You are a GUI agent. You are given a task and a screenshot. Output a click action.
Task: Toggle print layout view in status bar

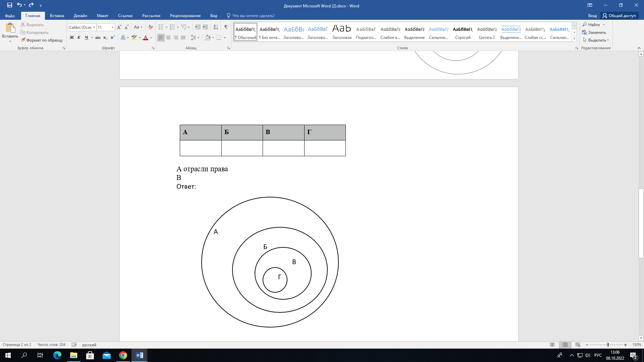click(565, 345)
